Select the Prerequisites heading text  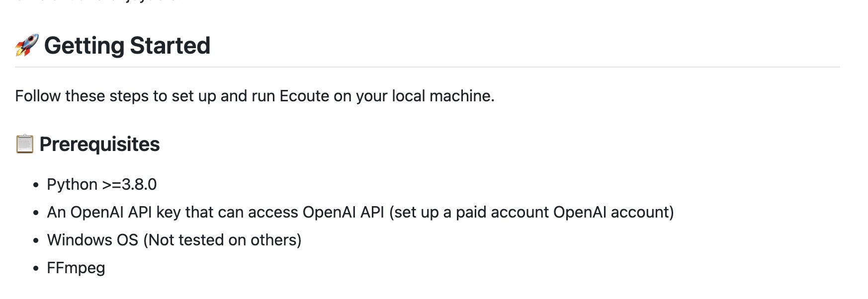[x=99, y=145]
